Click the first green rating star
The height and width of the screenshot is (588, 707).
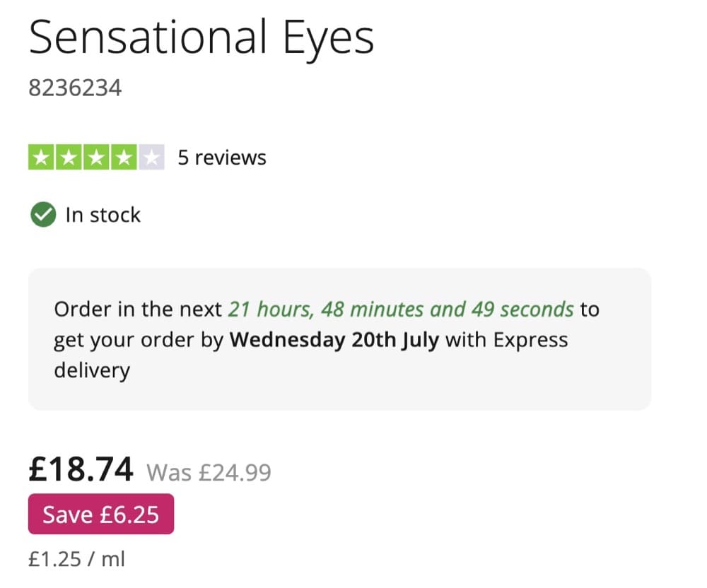point(41,158)
